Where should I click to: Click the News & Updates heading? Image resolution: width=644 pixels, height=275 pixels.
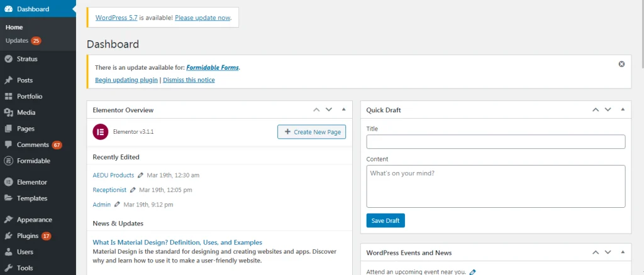pyautogui.click(x=118, y=224)
